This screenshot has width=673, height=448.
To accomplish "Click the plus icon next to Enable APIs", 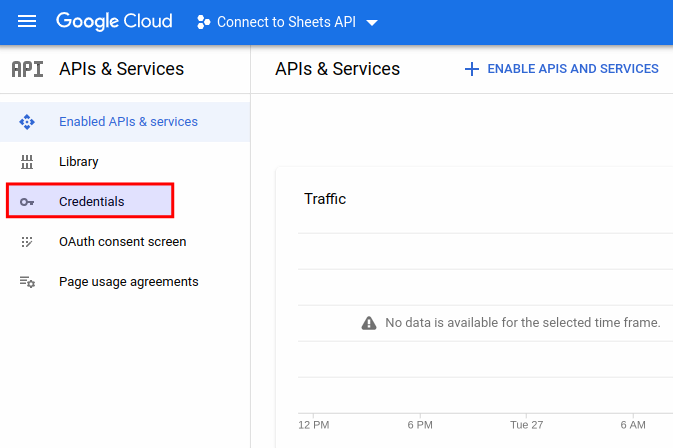I will [x=472, y=69].
